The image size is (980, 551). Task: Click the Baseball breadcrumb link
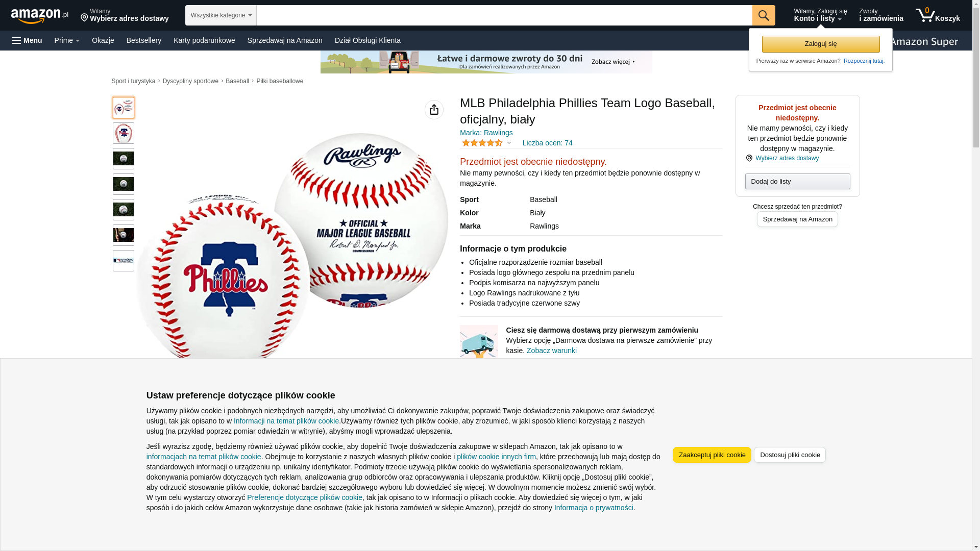pyautogui.click(x=237, y=81)
